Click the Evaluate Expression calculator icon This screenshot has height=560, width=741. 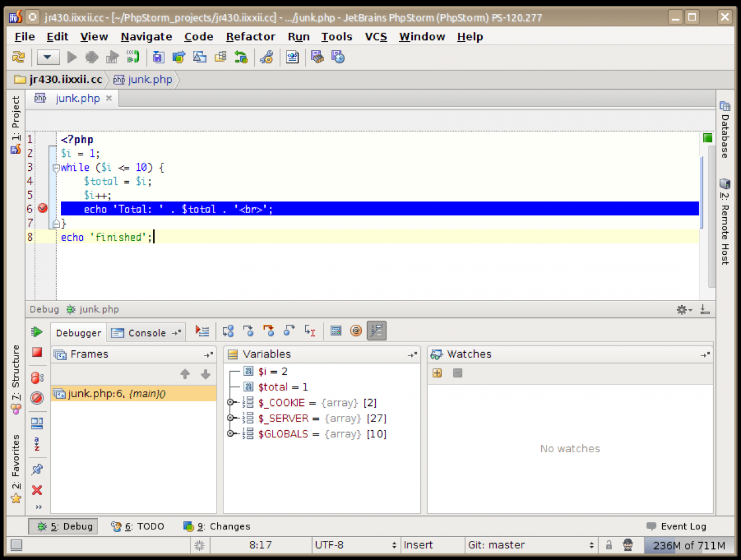coord(336,331)
